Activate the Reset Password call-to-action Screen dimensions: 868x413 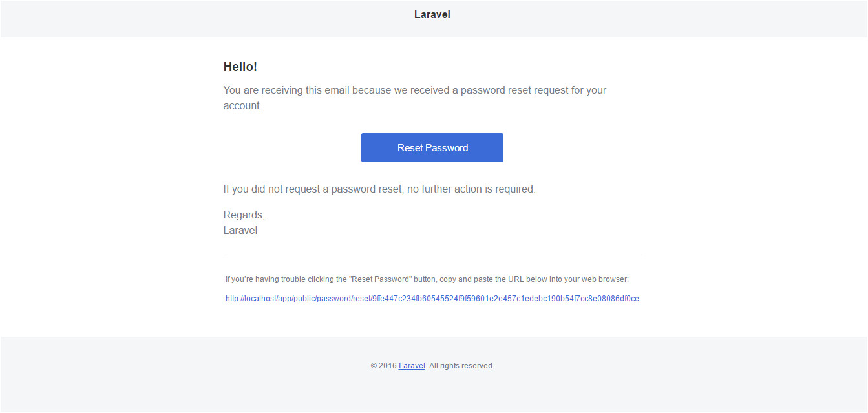coord(432,147)
